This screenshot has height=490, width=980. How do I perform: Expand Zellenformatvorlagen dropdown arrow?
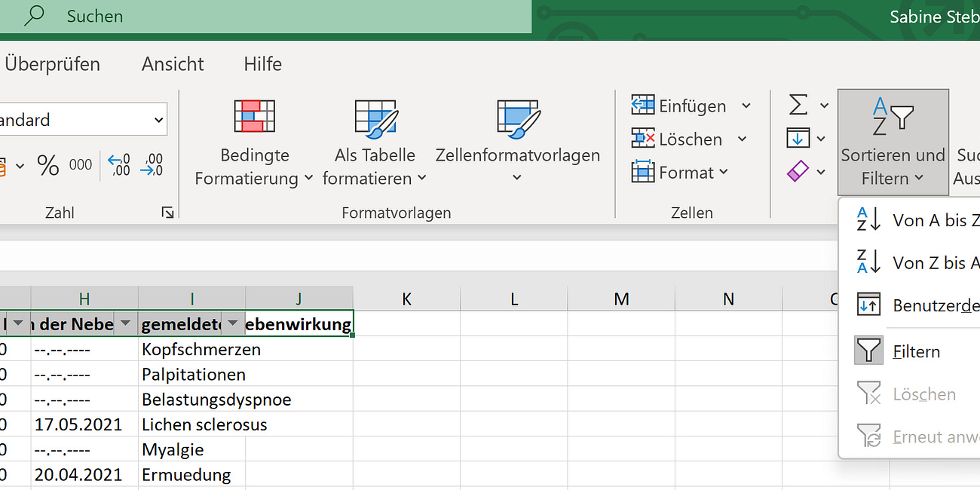coord(517,179)
